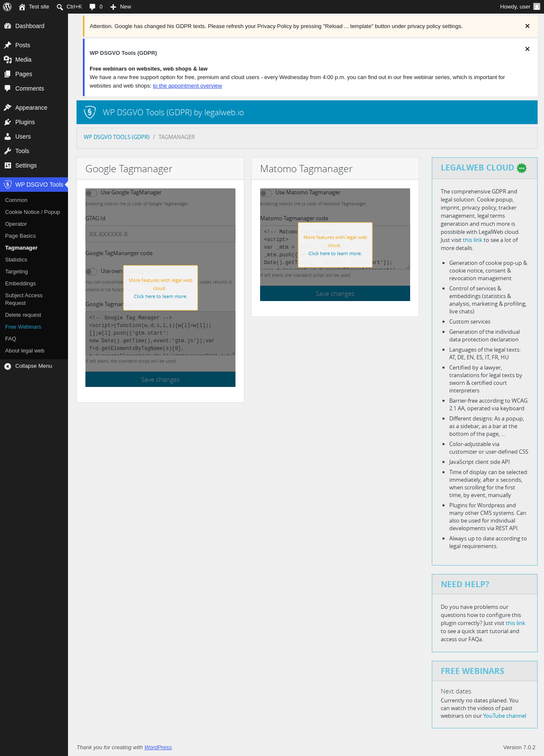
Task: Click the shield logo in the blue header
Action: tap(90, 112)
